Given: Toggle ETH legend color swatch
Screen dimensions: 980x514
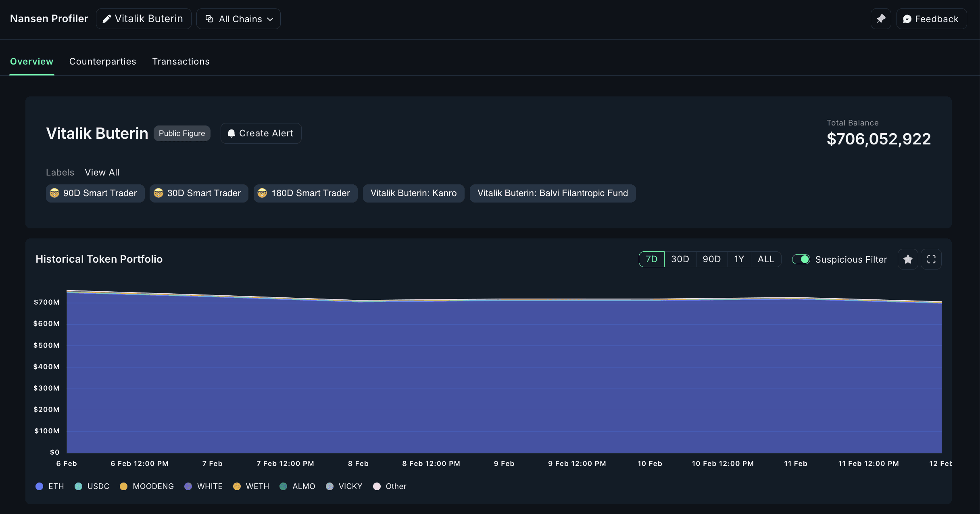Looking at the screenshot, I should (x=39, y=486).
